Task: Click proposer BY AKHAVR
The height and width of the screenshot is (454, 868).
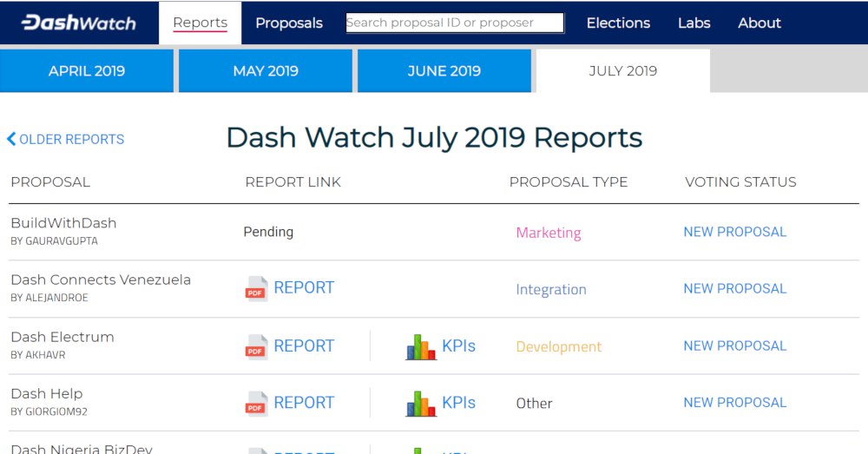Action: (x=37, y=355)
